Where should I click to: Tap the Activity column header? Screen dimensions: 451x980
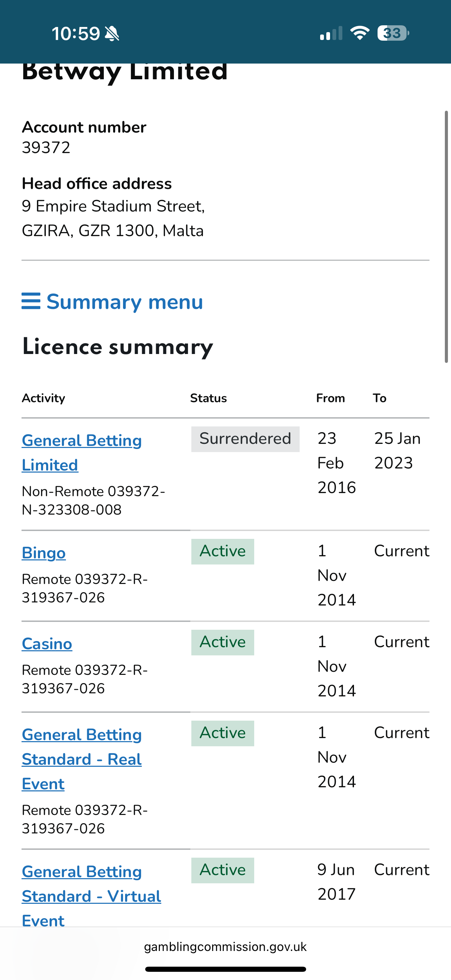click(43, 398)
